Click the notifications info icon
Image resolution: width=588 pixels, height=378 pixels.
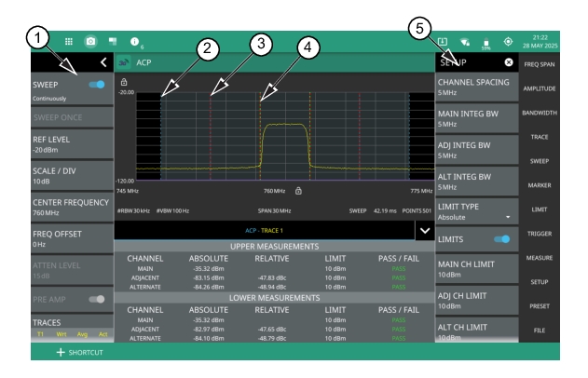[x=135, y=43]
